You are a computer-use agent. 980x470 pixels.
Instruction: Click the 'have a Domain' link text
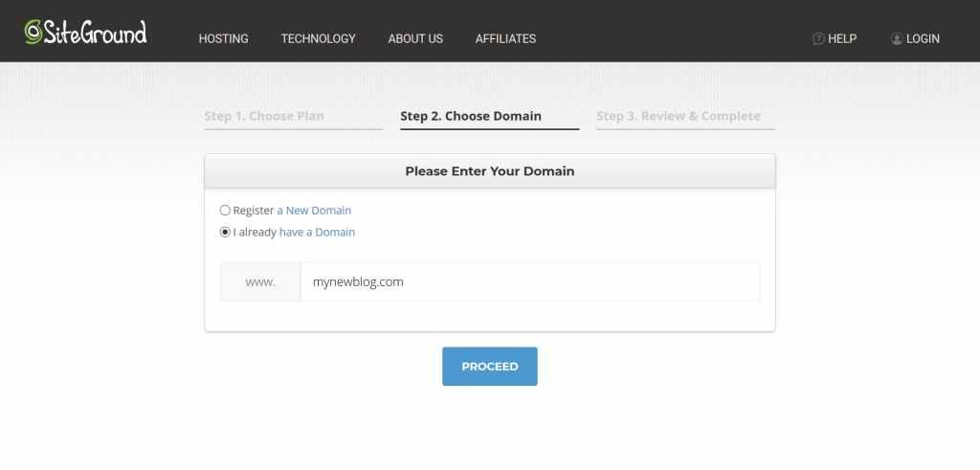(317, 233)
